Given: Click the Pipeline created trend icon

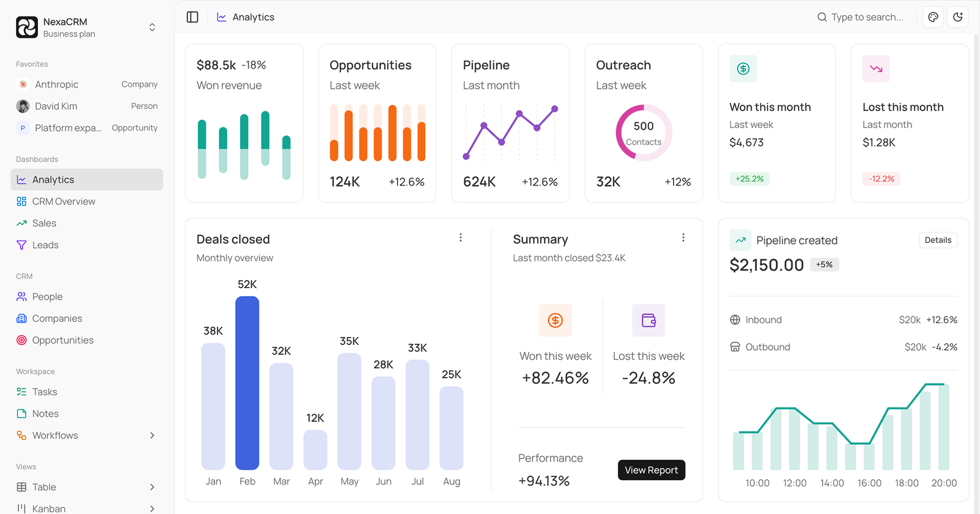Looking at the screenshot, I should [741, 240].
